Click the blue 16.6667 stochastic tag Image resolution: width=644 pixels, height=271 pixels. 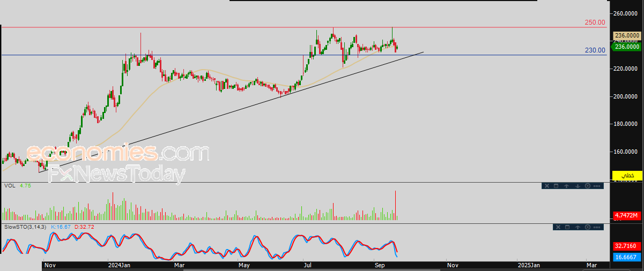(x=626, y=257)
